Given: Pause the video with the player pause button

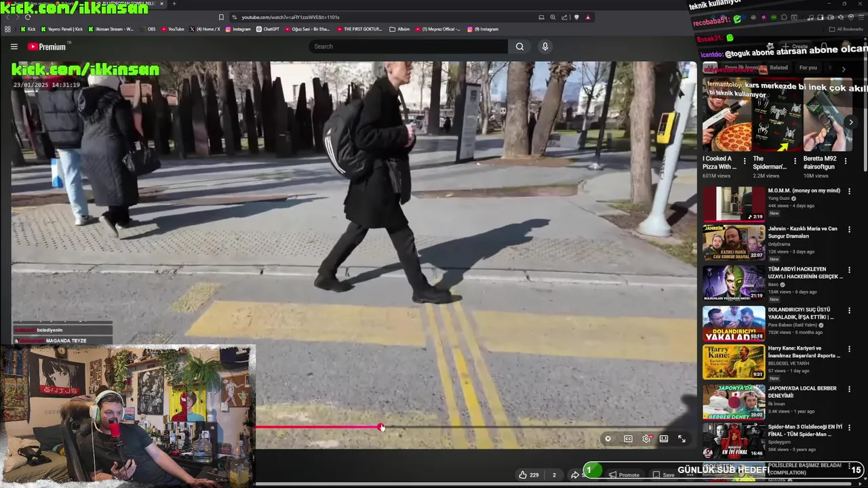Looking at the screenshot, I should pos(608,439).
